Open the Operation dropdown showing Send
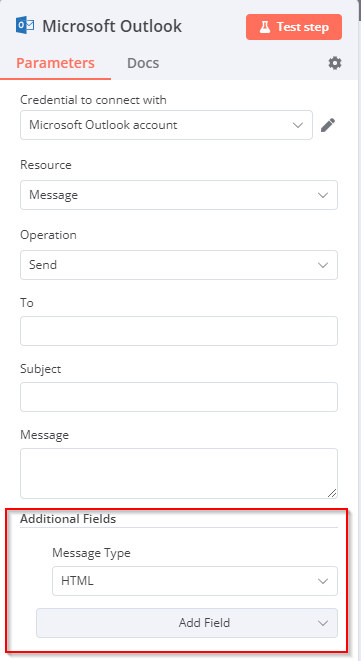The height and width of the screenshot is (661, 361). click(179, 265)
